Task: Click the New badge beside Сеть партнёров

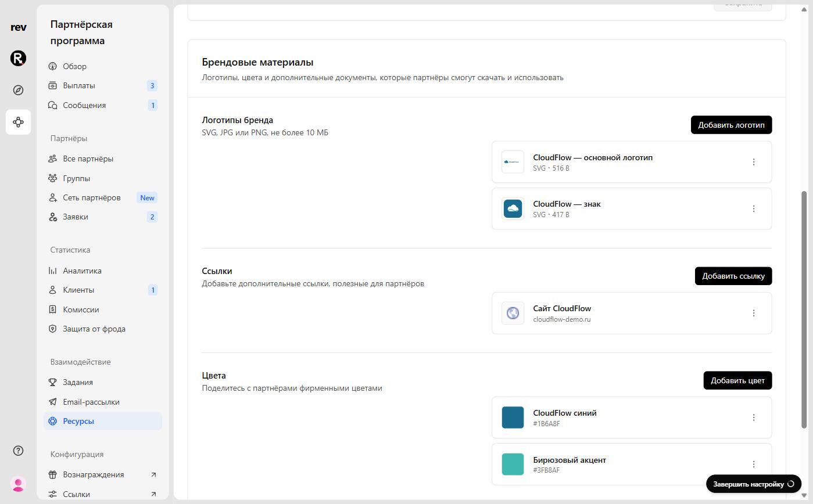Action: click(x=147, y=197)
